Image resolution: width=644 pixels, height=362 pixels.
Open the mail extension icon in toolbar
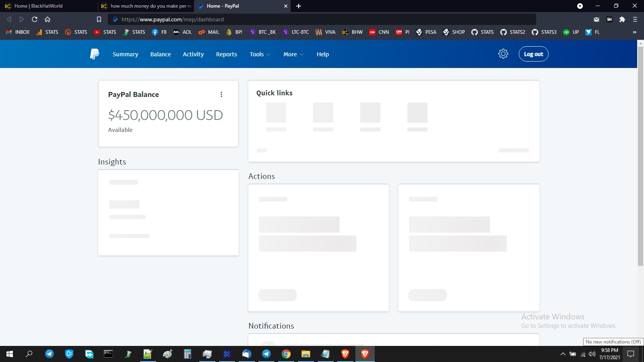pos(597,19)
